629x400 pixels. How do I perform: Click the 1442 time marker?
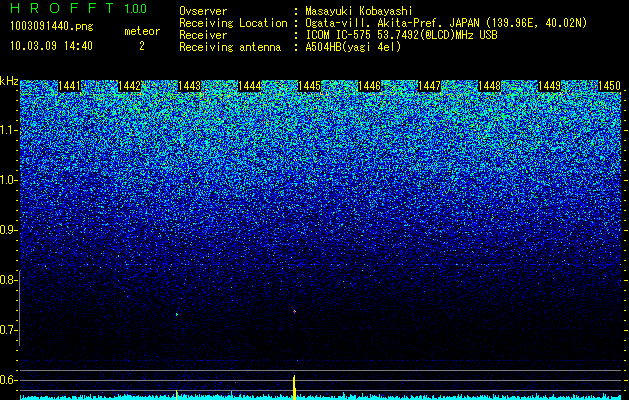coord(130,86)
